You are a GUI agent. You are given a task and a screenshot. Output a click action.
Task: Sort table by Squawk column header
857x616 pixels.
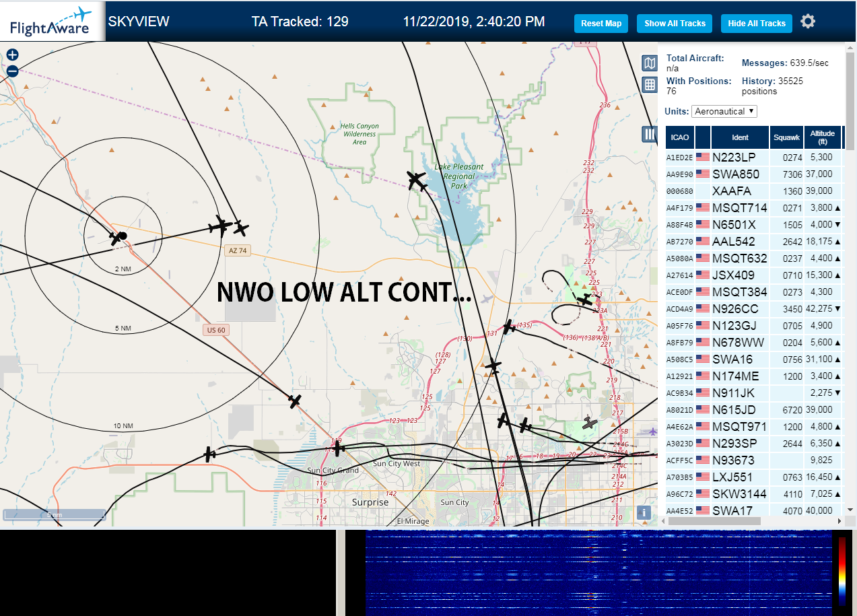point(787,137)
